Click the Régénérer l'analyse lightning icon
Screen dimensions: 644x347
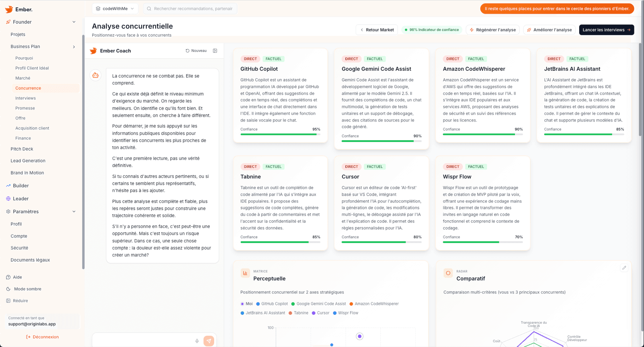point(472,30)
